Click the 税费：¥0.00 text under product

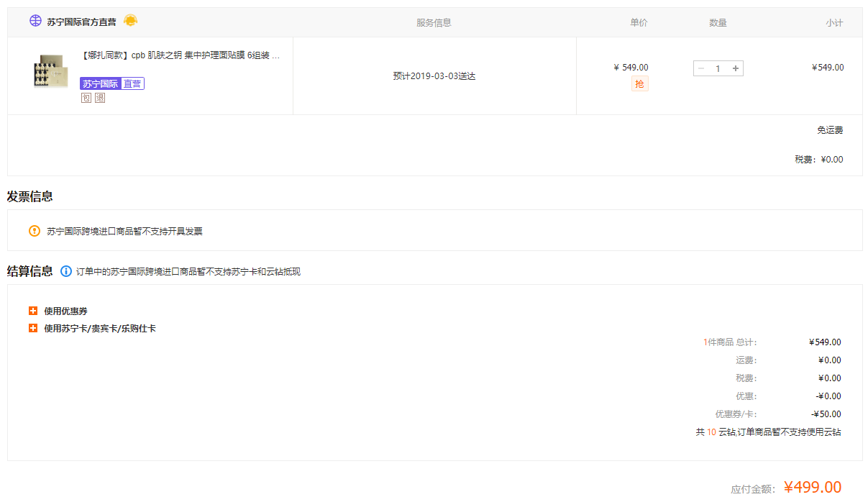pyautogui.click(x=819, y=160)
